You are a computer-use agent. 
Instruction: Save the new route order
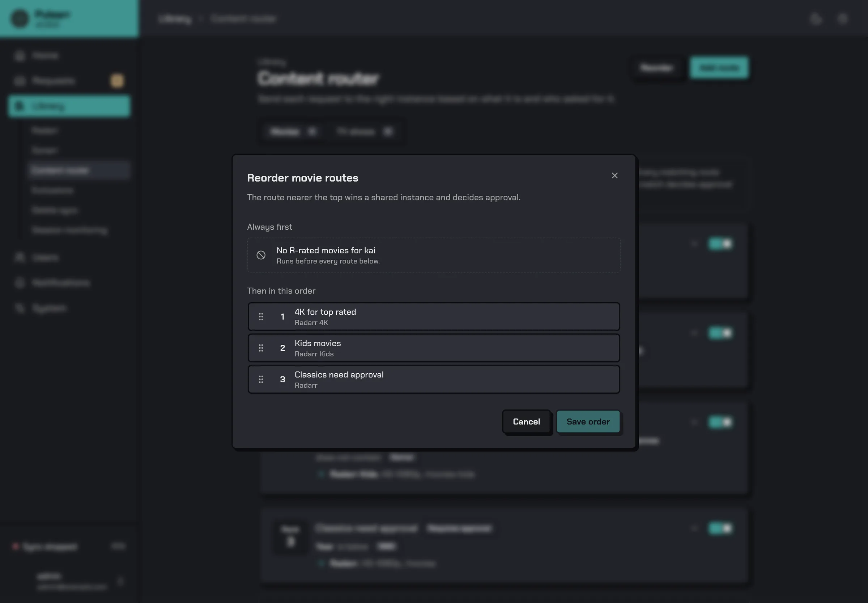tap(588, 422)
